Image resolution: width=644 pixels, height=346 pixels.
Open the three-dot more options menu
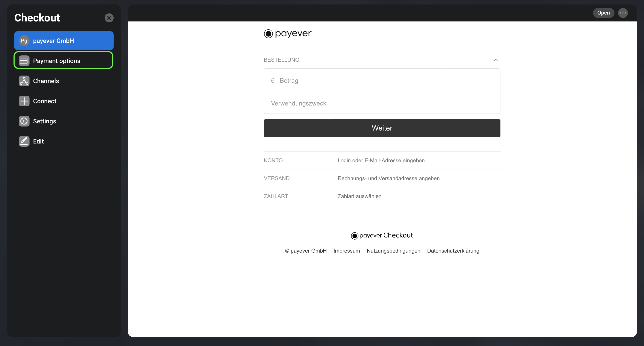pos(623,13)
